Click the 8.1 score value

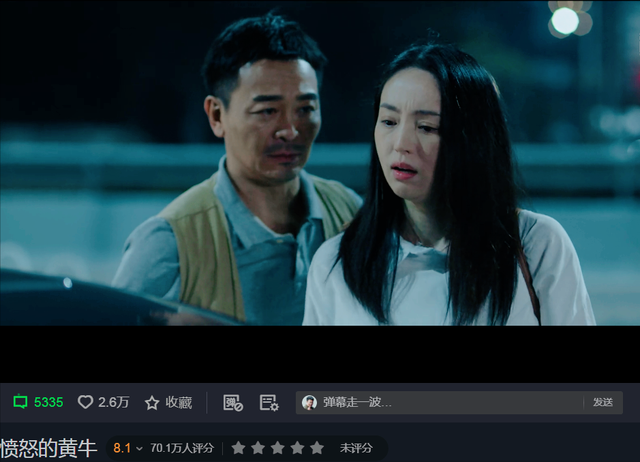coord(122,449)
